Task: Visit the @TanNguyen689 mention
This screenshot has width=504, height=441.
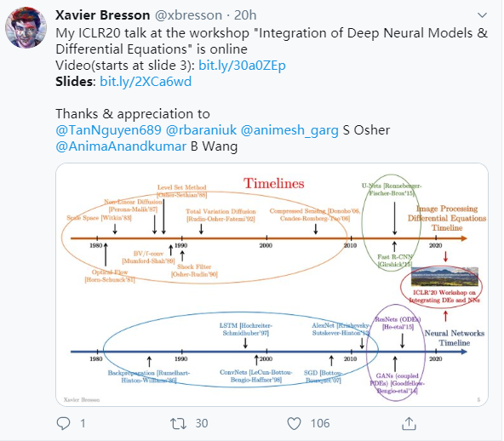Action: click(x=108, y=130)
